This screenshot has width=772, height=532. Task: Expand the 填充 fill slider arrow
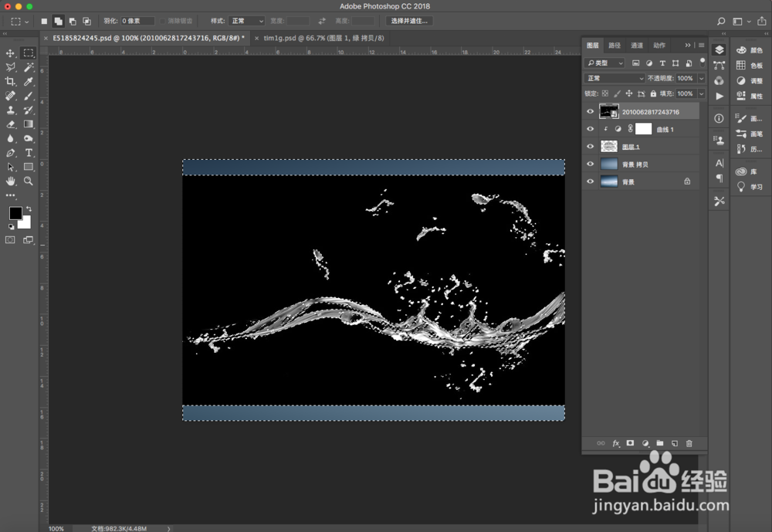pyautogui.click(x=702, y=93)
